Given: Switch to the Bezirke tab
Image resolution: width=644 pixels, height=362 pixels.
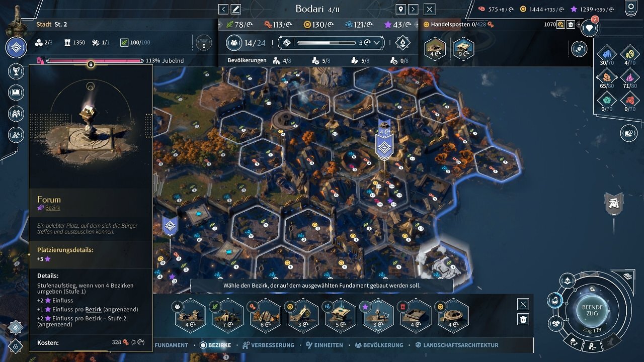Looking at the screenshot, I should [216, 345].
